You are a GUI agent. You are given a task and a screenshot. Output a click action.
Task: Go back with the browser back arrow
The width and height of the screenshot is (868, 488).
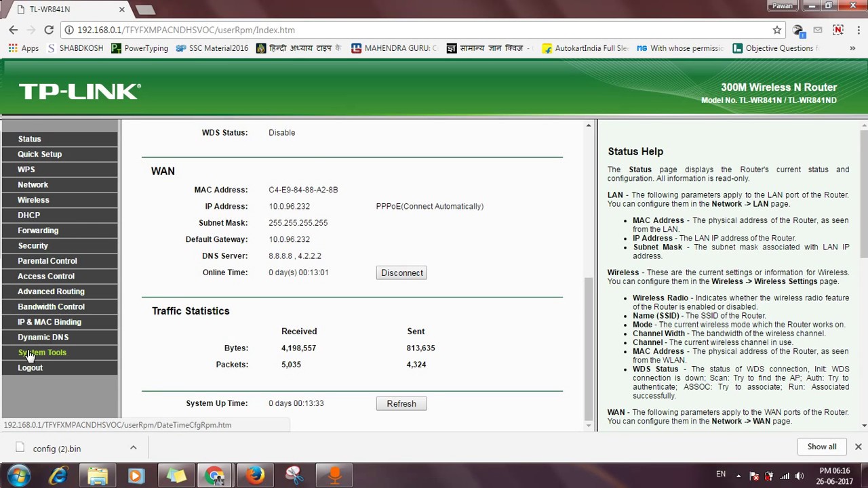[x=14, y=30]
